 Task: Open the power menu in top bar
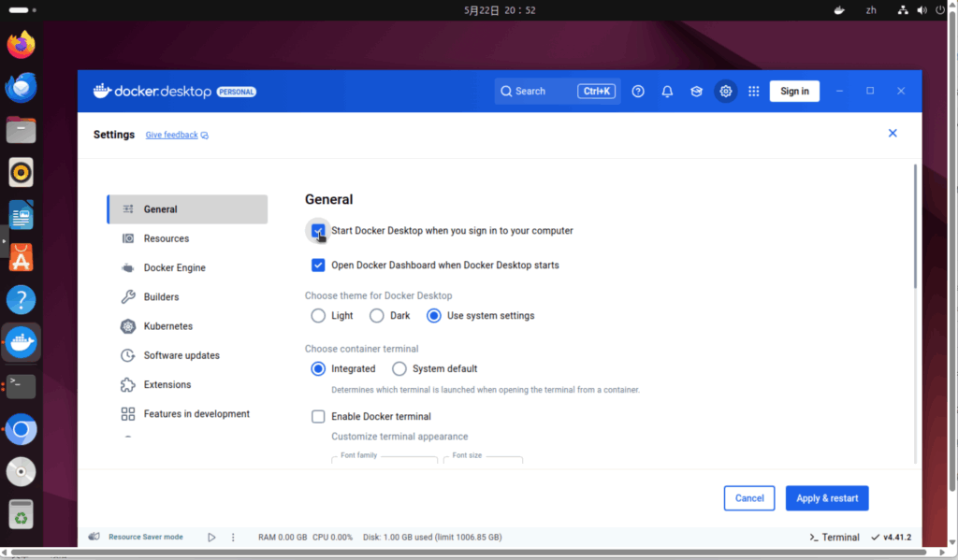[x=940, y=9]
